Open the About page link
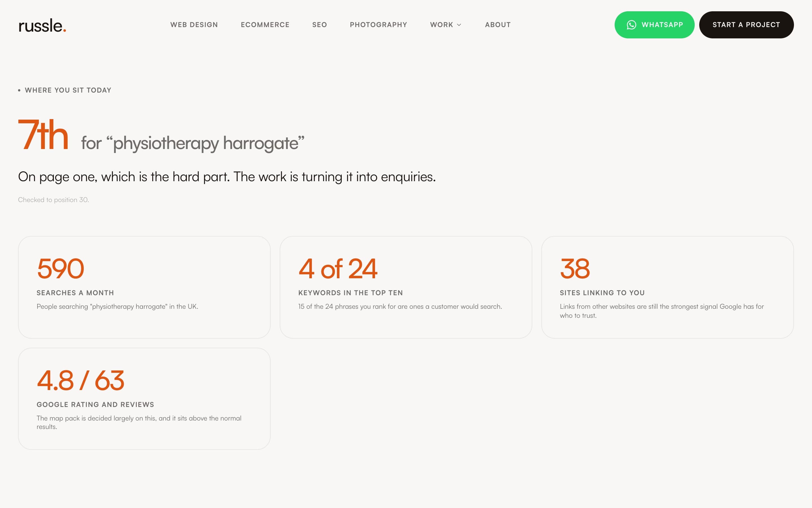This screenshot has height=508, width=812. point(498,25)
